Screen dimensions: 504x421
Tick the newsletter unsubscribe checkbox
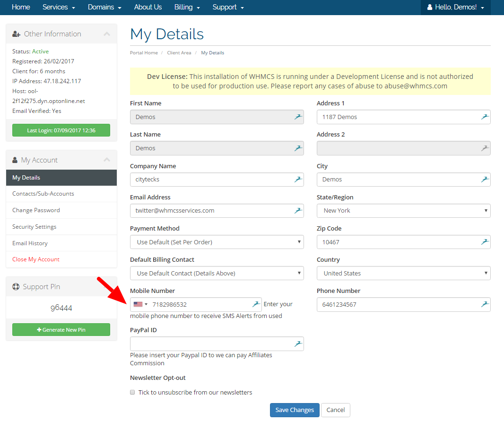tap(132, 392)
